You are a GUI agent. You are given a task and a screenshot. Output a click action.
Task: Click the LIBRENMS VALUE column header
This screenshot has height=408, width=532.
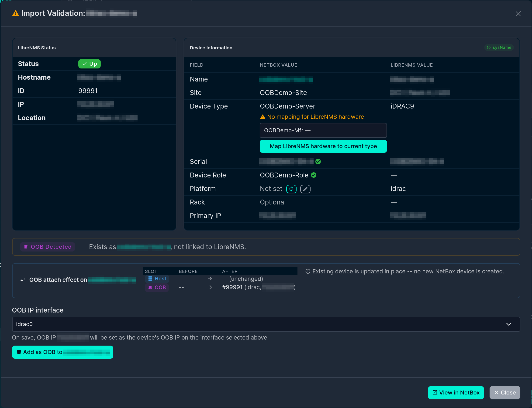[412, 65]
